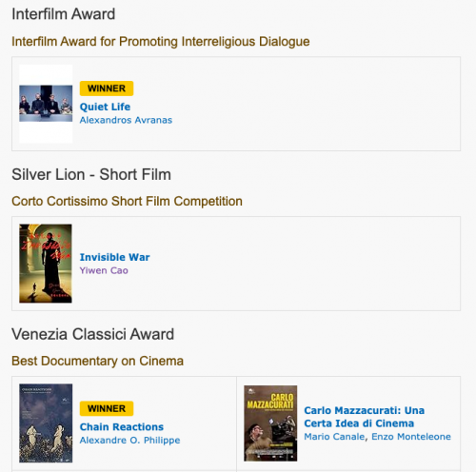The height and width of the screenshot is (472, 476).
Task: Click the Silver Lion - Short Film heading
Action: click(x=91, y=174)
